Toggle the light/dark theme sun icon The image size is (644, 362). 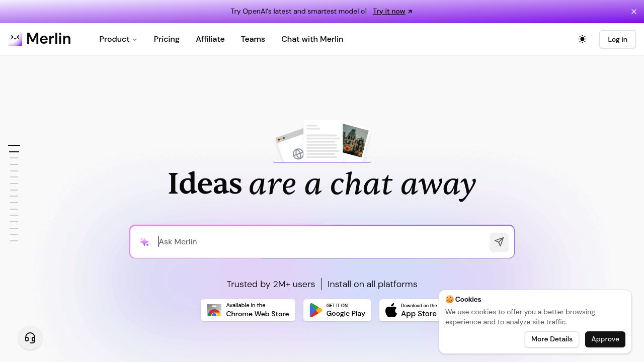pyautogui.click(x=582, y=39)
